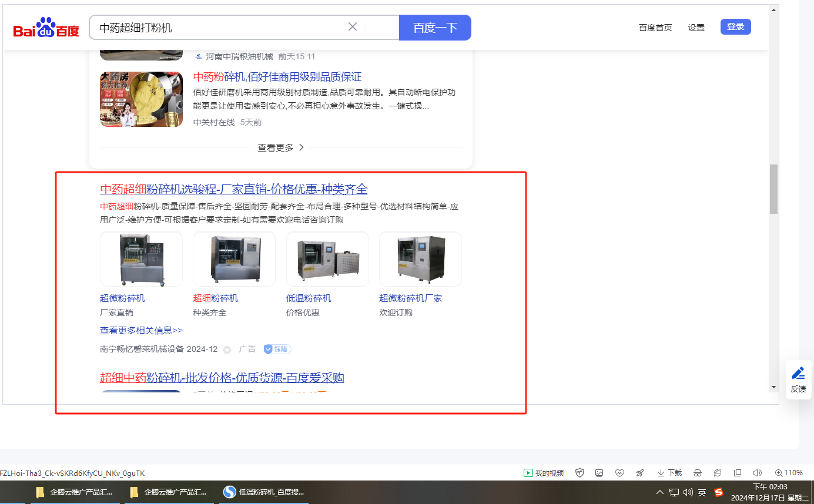Screen dimensions: 814x504
Task: Open 设置 in the top navigation
Action: point(696,28)
